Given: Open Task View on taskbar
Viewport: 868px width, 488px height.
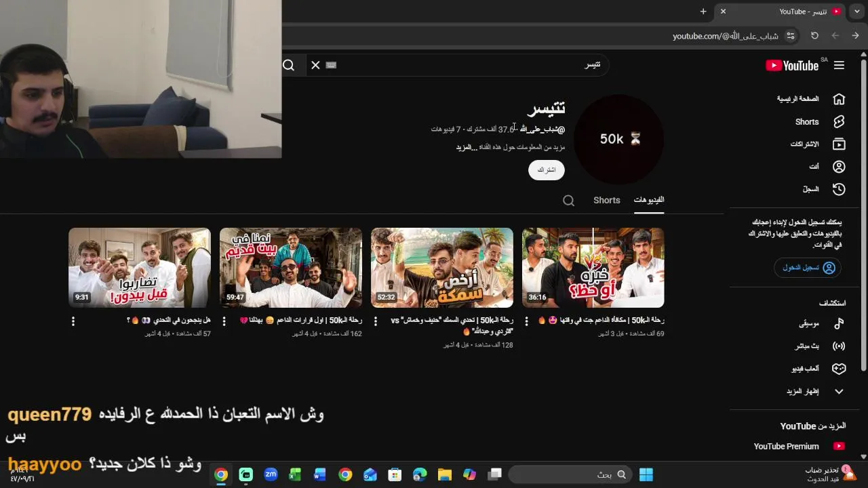Looking at the screenshot, I should [x=495, y=474].
